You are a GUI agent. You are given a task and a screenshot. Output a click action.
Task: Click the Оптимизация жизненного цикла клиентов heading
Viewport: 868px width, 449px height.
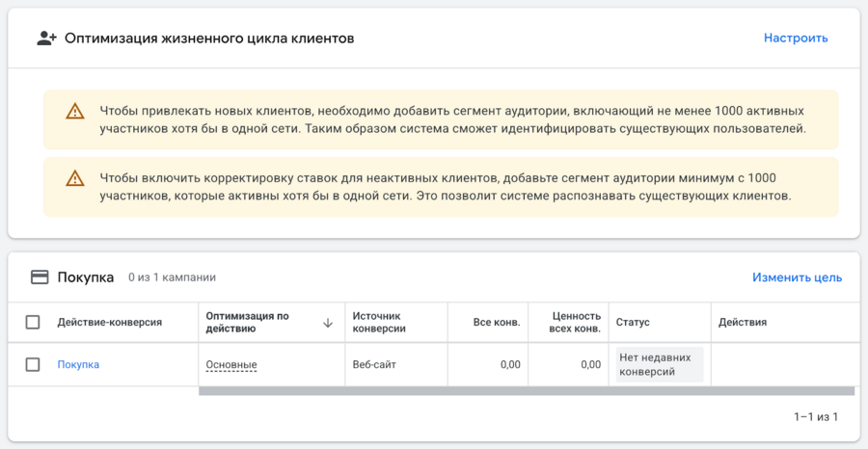(x=209, y=39)
